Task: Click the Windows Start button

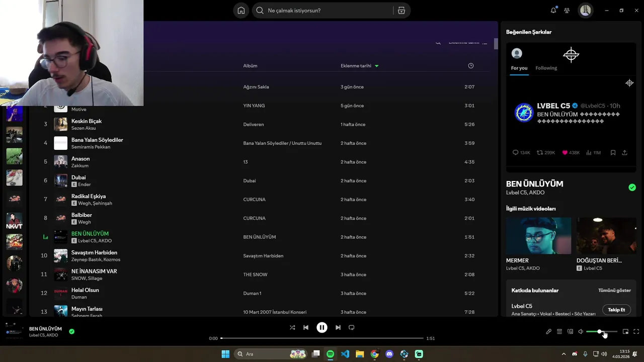Action: [x=225, y=354]
